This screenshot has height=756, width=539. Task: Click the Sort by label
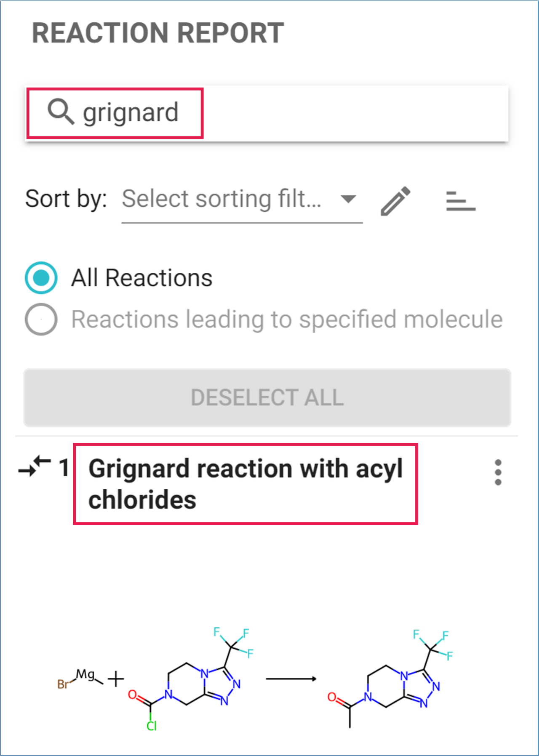66,199
